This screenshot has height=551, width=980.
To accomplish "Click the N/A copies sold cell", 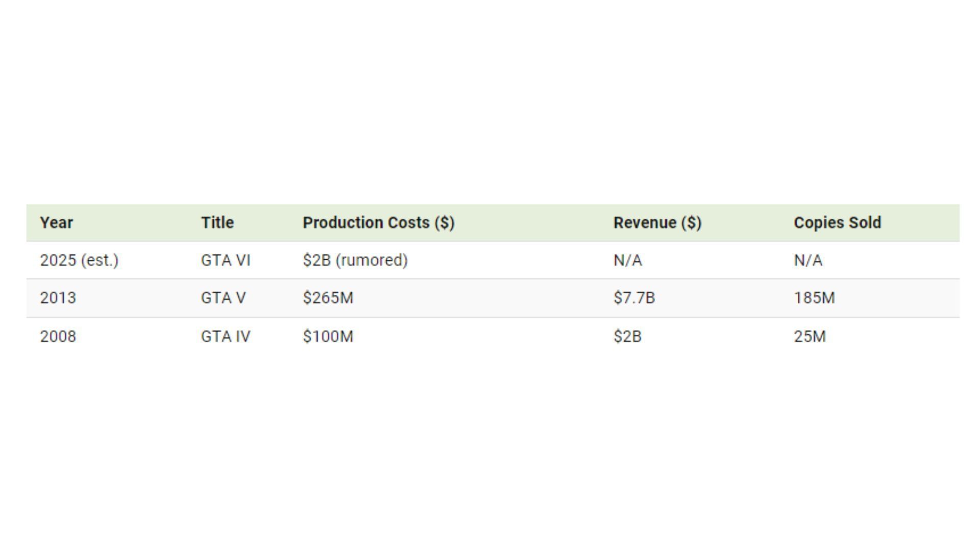I will 808,261.
